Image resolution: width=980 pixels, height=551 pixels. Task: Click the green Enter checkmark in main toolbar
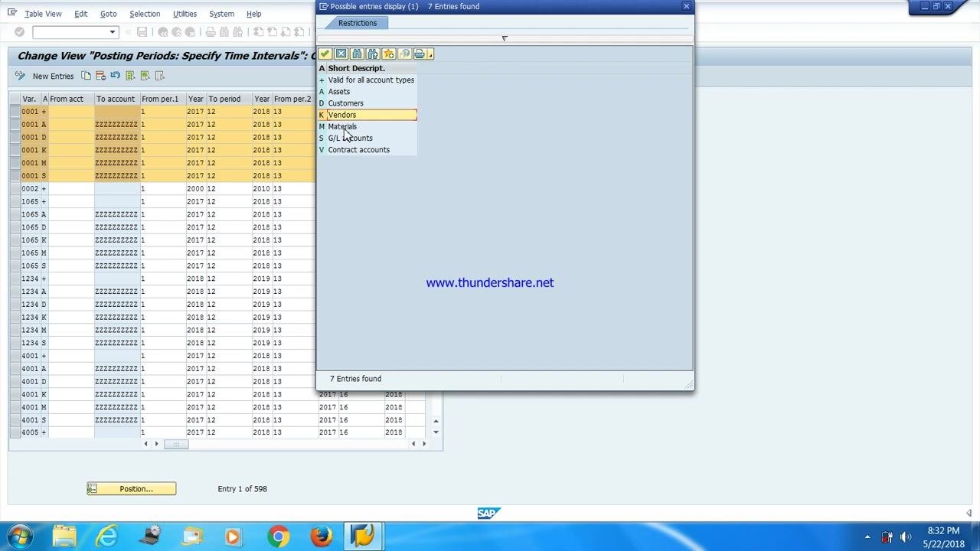[x=20, y=32]
